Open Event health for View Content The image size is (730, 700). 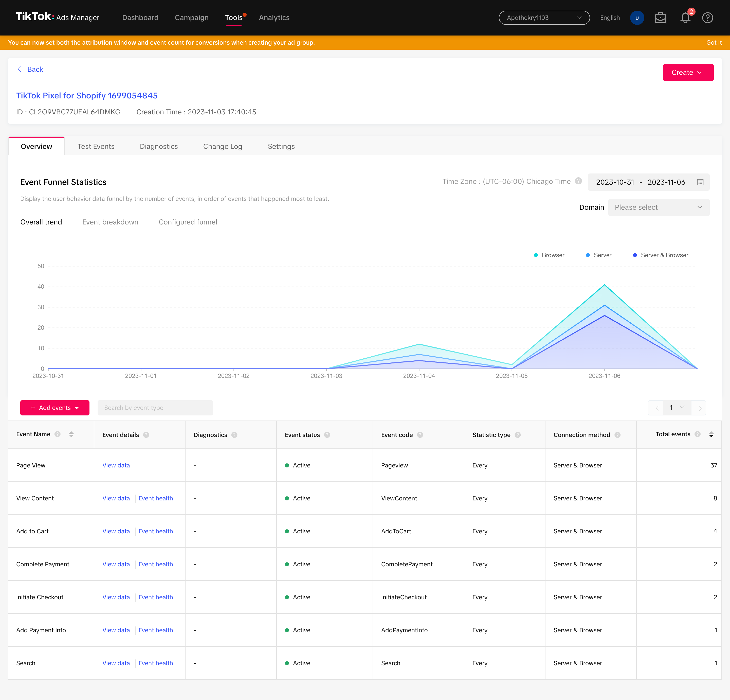click(156, 498)
